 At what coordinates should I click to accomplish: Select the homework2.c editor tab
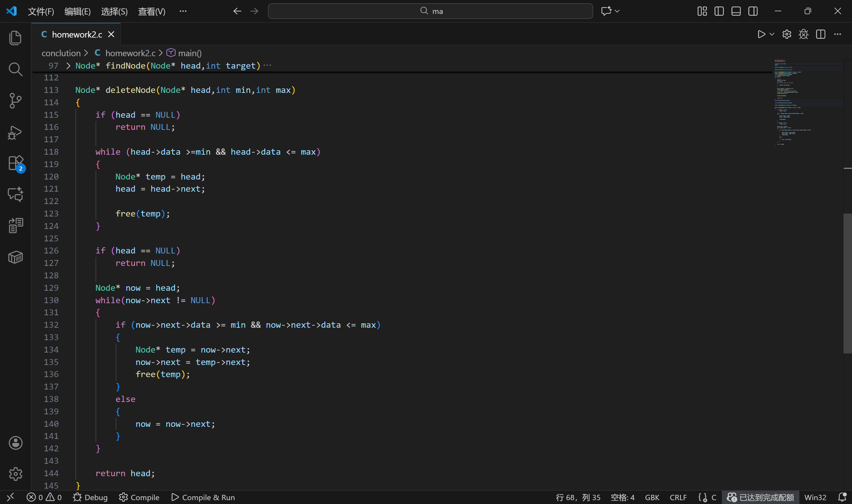point(77,34)
